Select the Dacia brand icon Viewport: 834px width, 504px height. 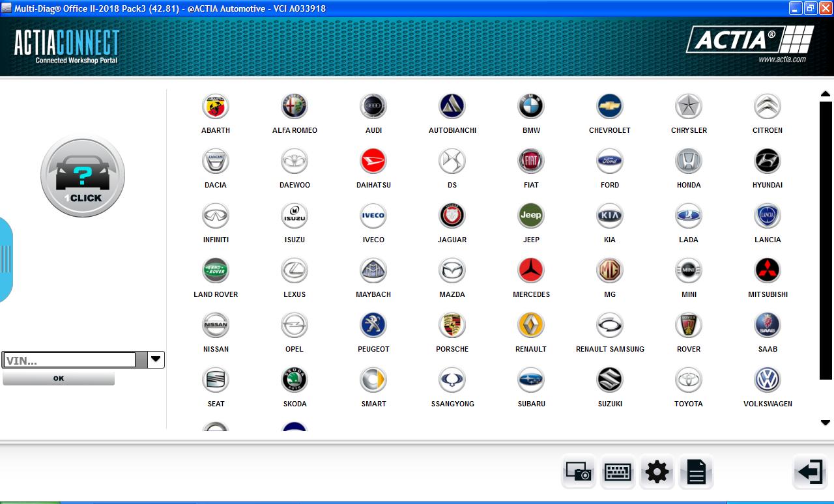[x=216, y=161]
